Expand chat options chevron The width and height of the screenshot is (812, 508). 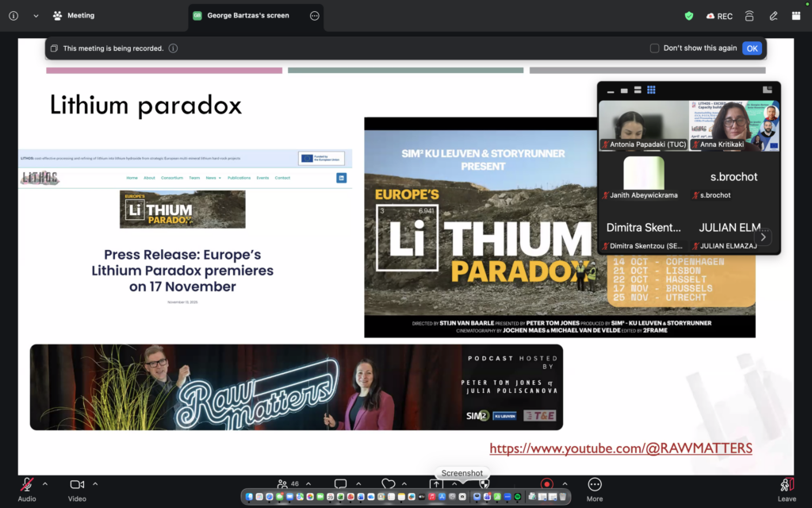(358, 484)
